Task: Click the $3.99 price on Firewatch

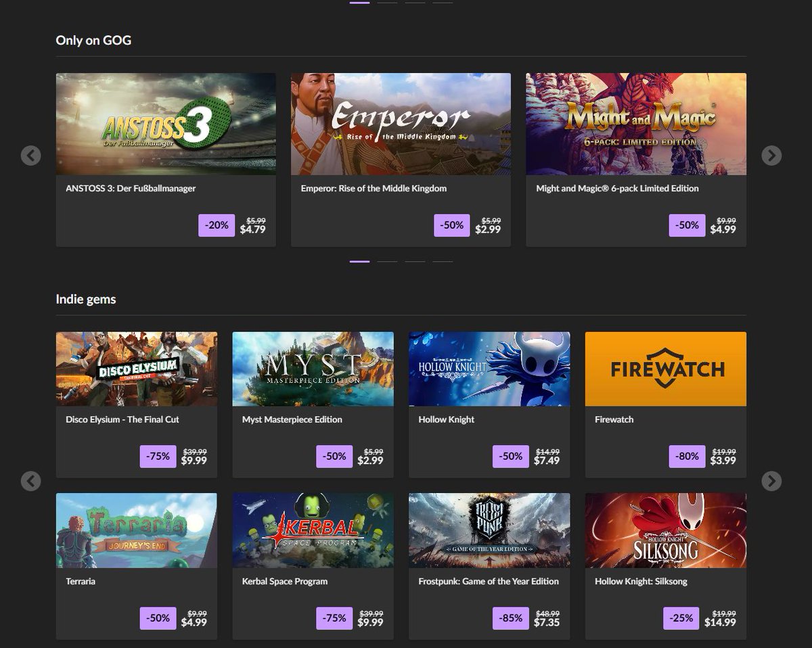Action: click(723, 461)
